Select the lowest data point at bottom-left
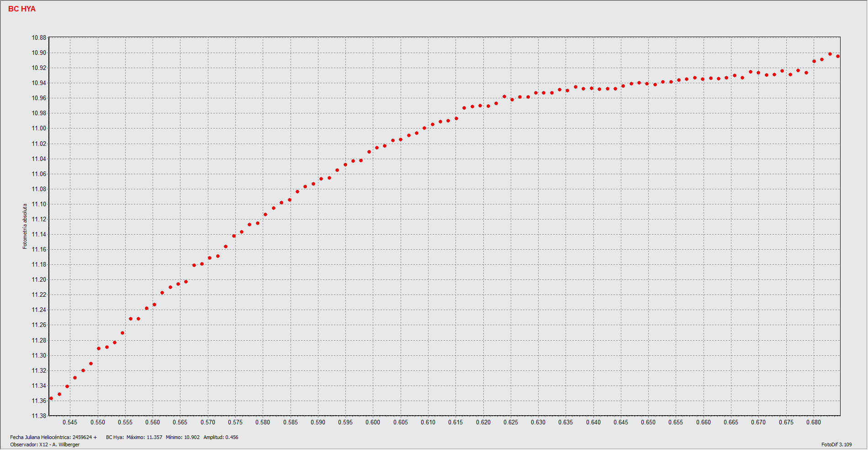Image resolution: width=868 pixels, height=450 pixels. point(51,398)
